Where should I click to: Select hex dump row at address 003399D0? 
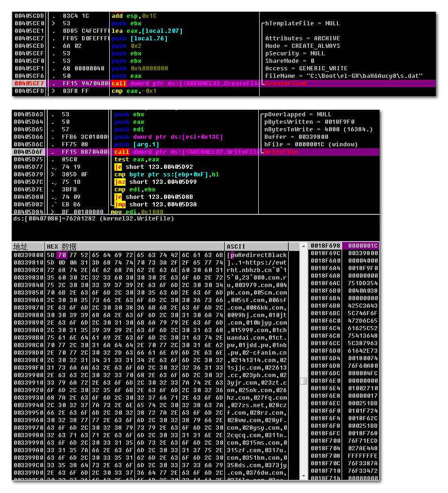pos(150,472)
